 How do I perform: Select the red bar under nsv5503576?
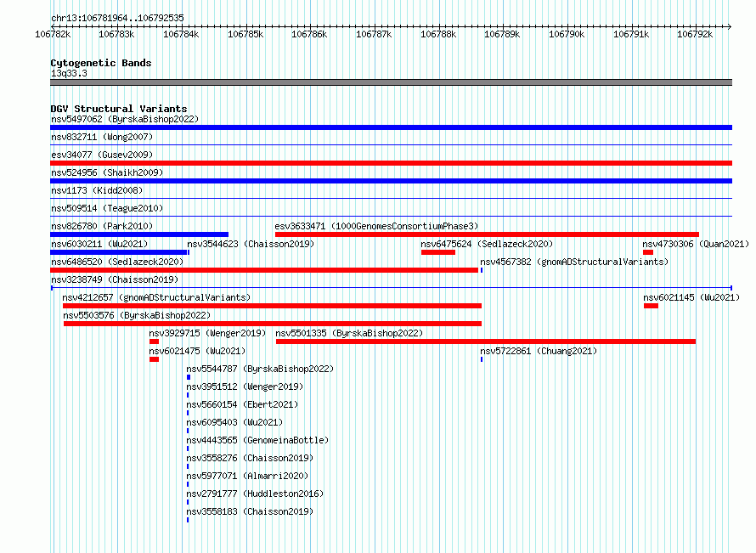(273, 324)
